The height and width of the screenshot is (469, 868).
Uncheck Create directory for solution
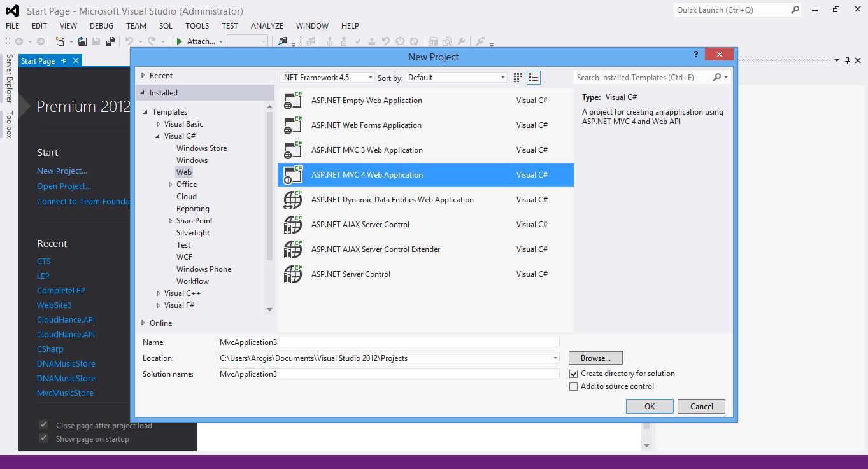pyautogui.click(x=573, y=374)
